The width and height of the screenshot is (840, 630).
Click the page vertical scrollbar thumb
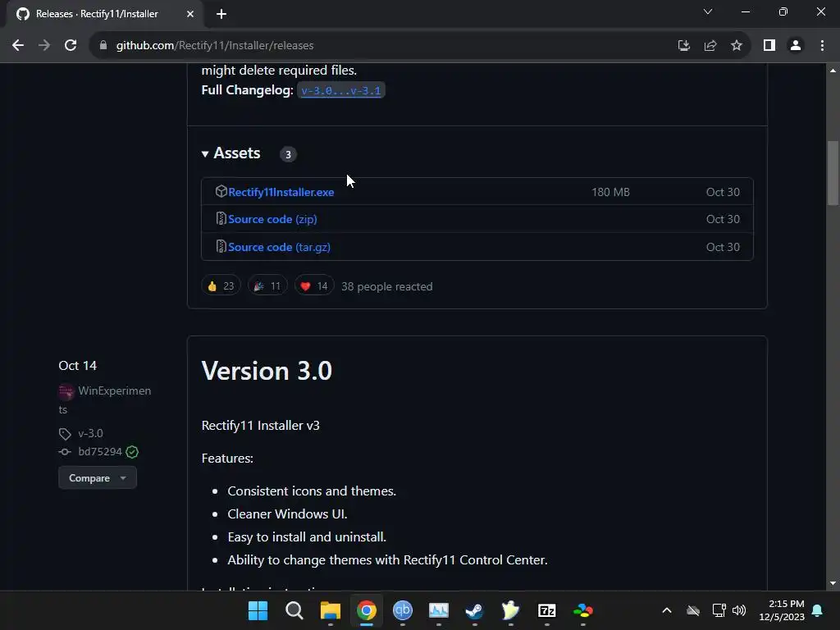coord(833,172)
